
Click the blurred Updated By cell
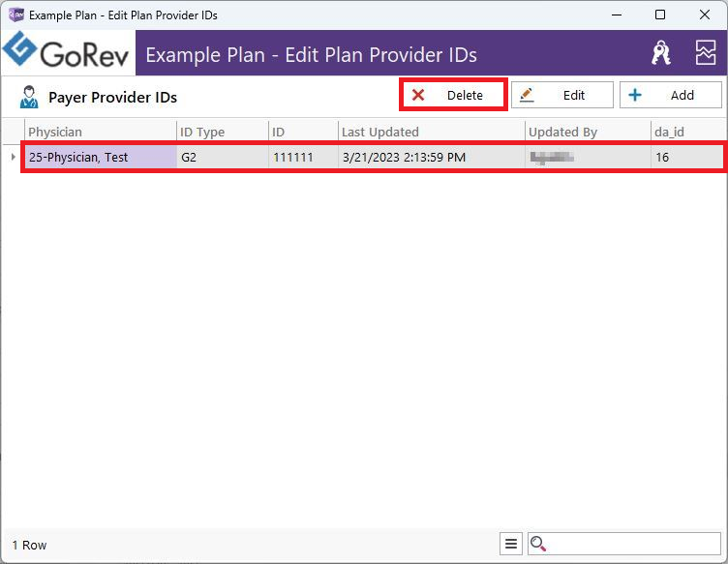588,157
